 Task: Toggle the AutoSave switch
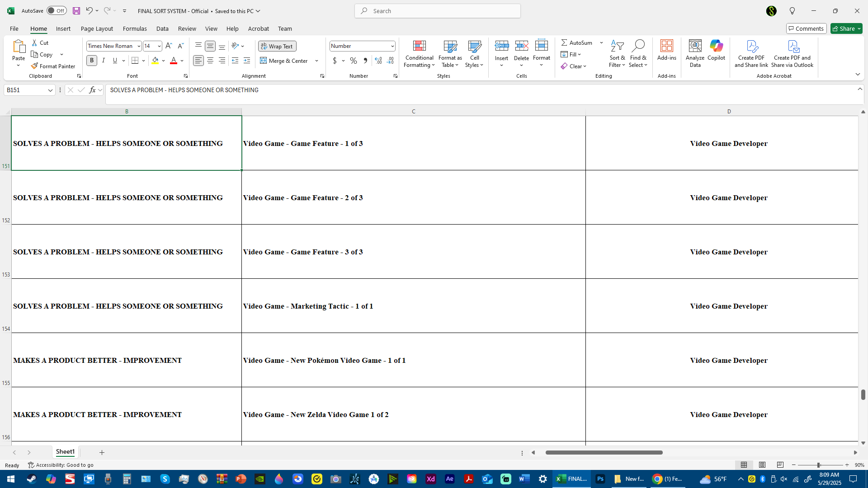57,11
